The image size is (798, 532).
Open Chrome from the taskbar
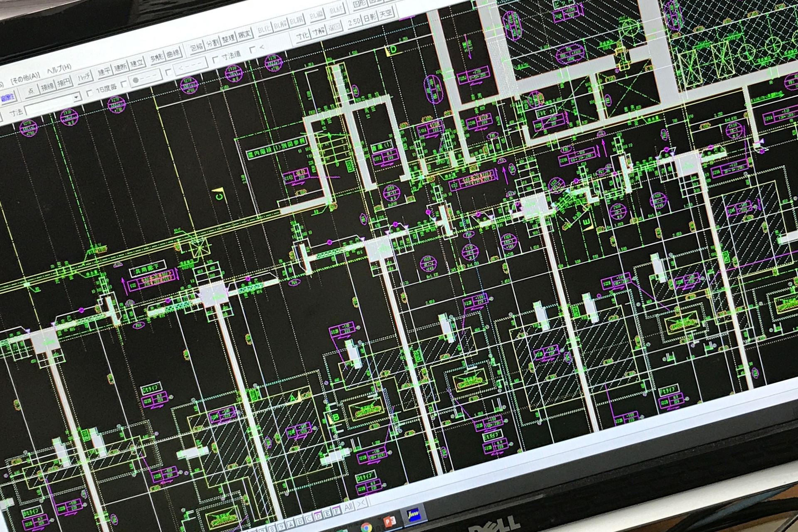pyautogui.click(x=366, y=527)
